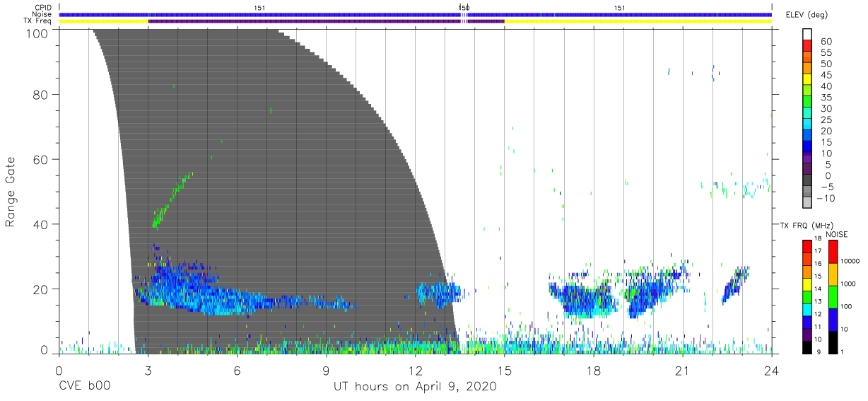The image size is (868, 401).
Task: Click the red top segment of the NOISE colorbar
Action: click(x=834, y=252)
